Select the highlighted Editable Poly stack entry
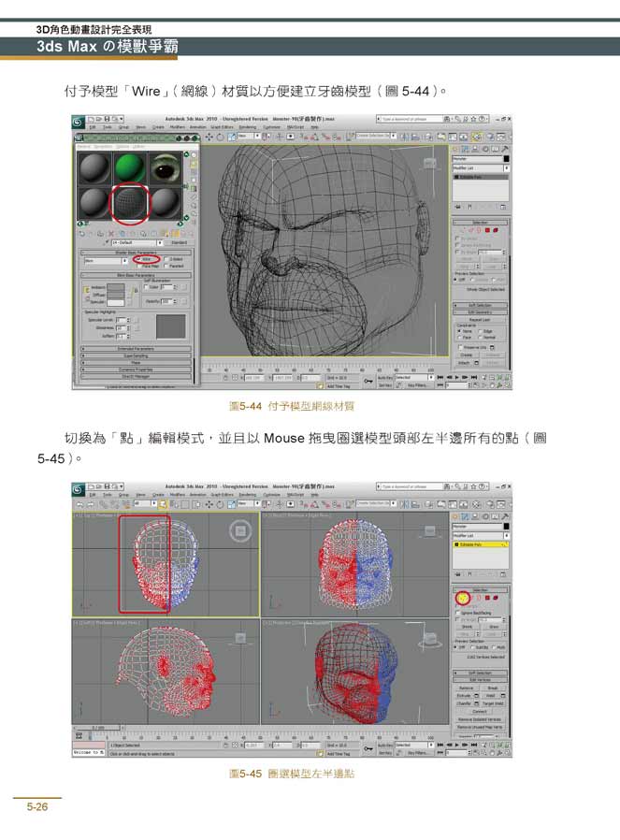This screenshot has width=620, height=840. click(x=481, y=544)
